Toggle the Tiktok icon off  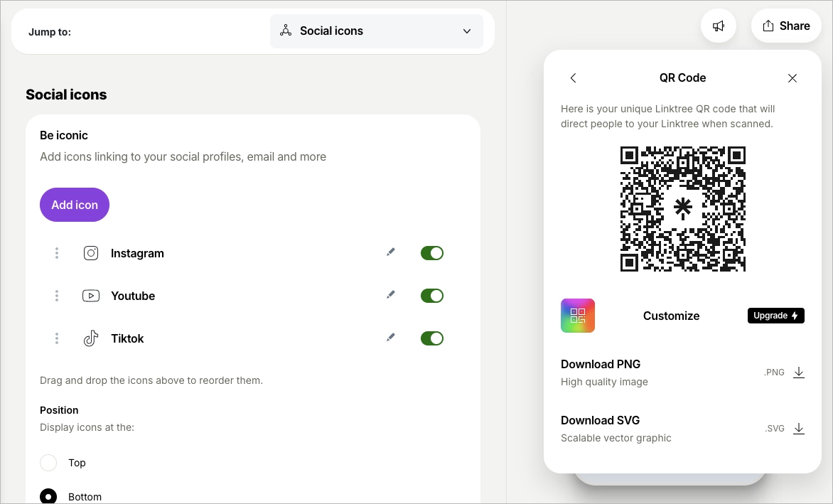(x=431, y=338)
